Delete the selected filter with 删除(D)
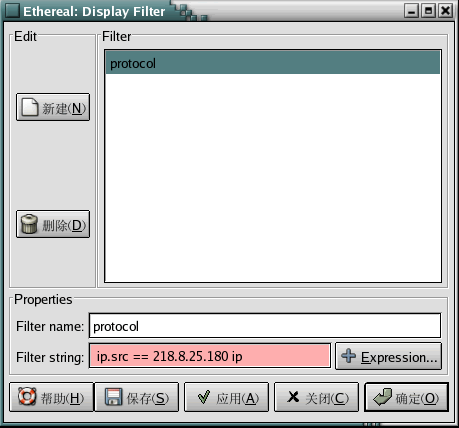This screenshot has width=459, height=428. click(53, 224)
